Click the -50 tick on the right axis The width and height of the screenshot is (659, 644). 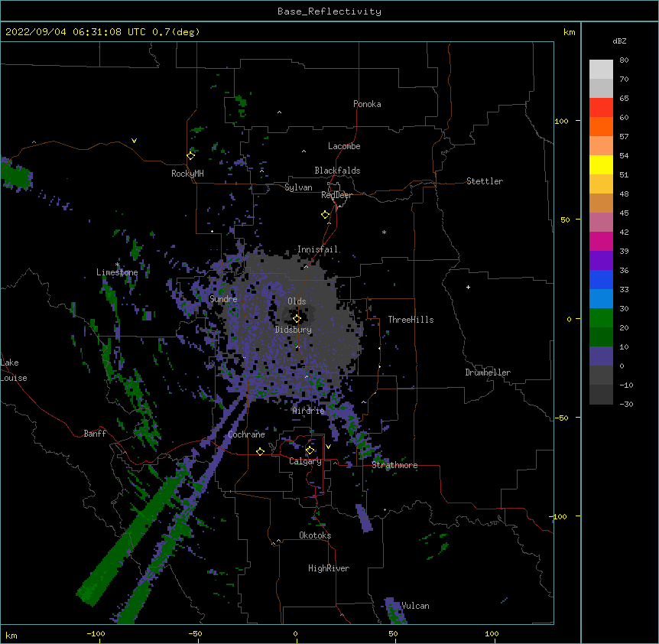[561, 418]
